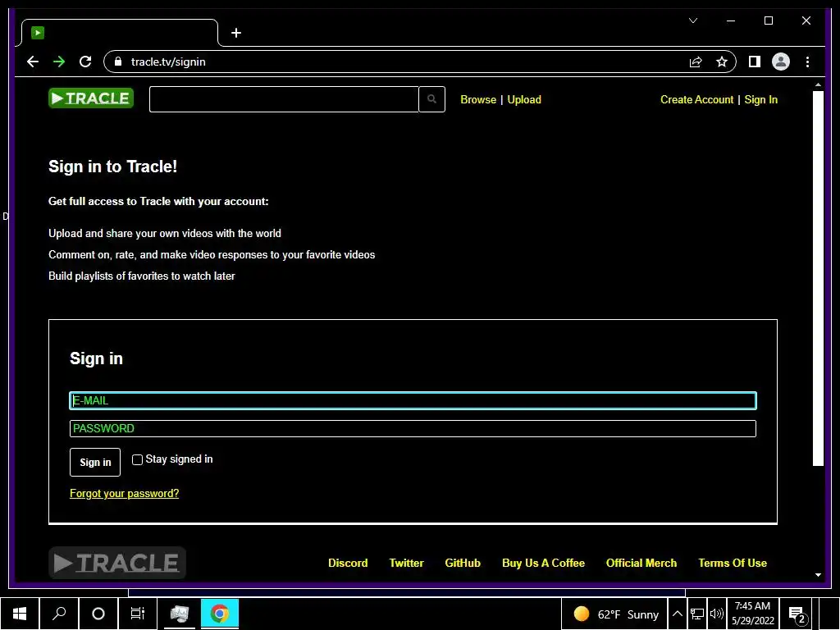Click the scrollbar up arrow
The width and height of the screenshot is (840, 630).
coord(818,85)
